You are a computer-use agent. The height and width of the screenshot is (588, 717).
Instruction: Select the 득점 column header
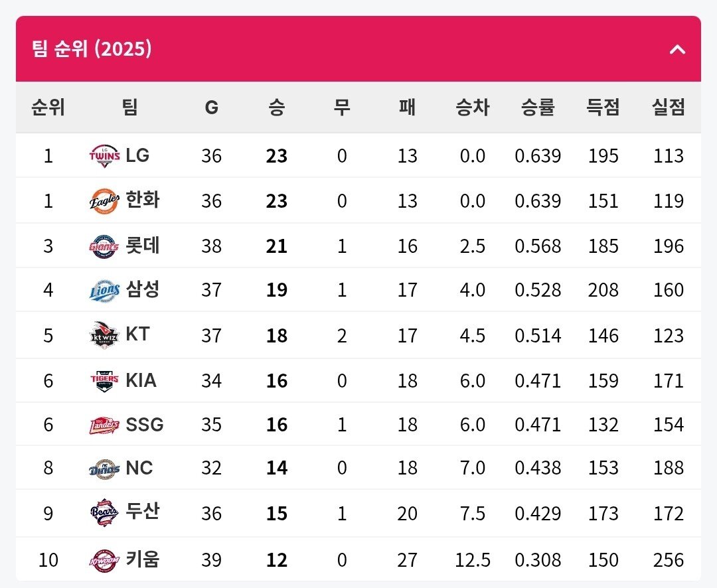click(x=603, y=107)
